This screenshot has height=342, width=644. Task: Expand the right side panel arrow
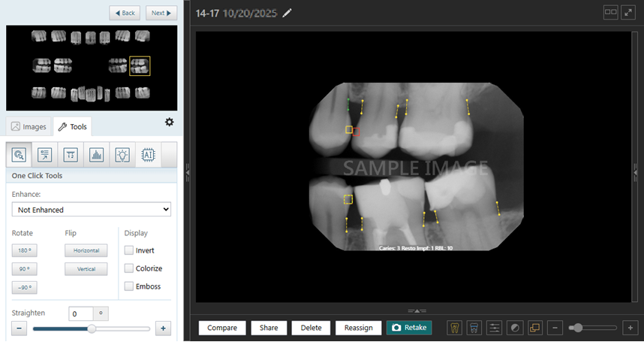click(634, 172)
